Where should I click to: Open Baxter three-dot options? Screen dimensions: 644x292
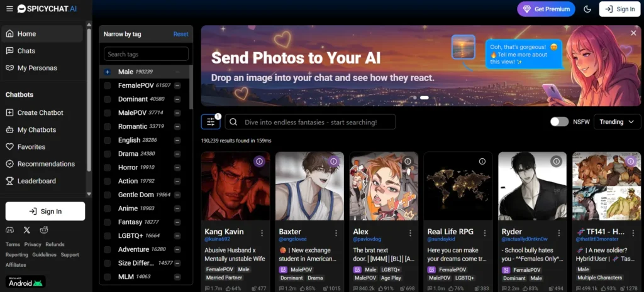[x=336, y=233]
